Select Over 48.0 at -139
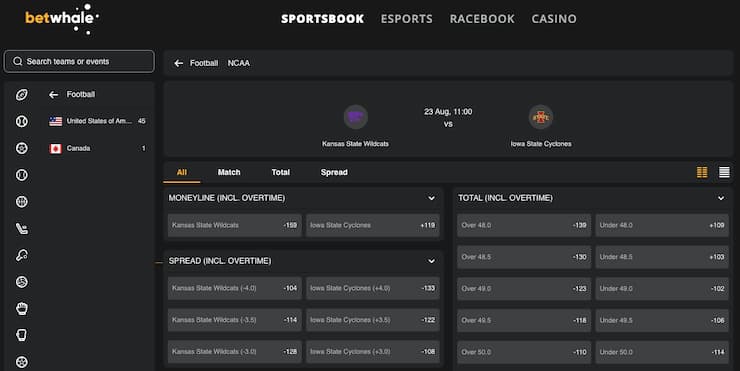The width and height of the screenshot is (740, 371). pyautogui.click(x=524, y=225)
